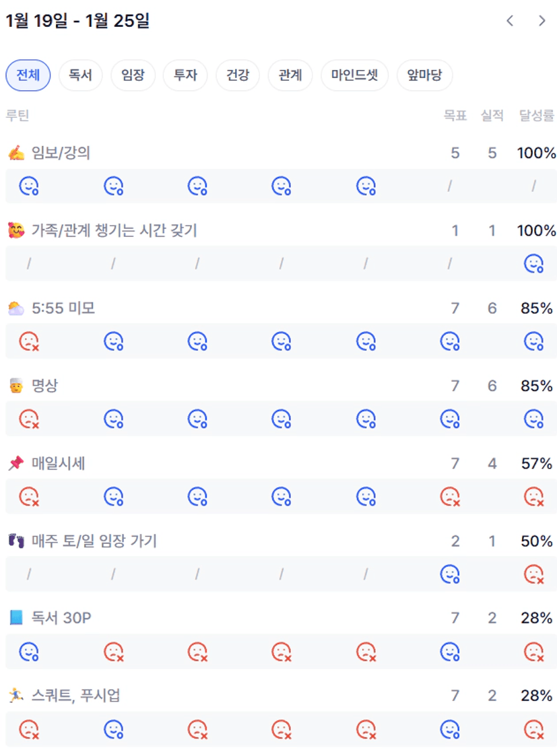Toggle the blue completed face in 가족/관계 row
This screenshot has height=756, width=557.
point(534,264)
